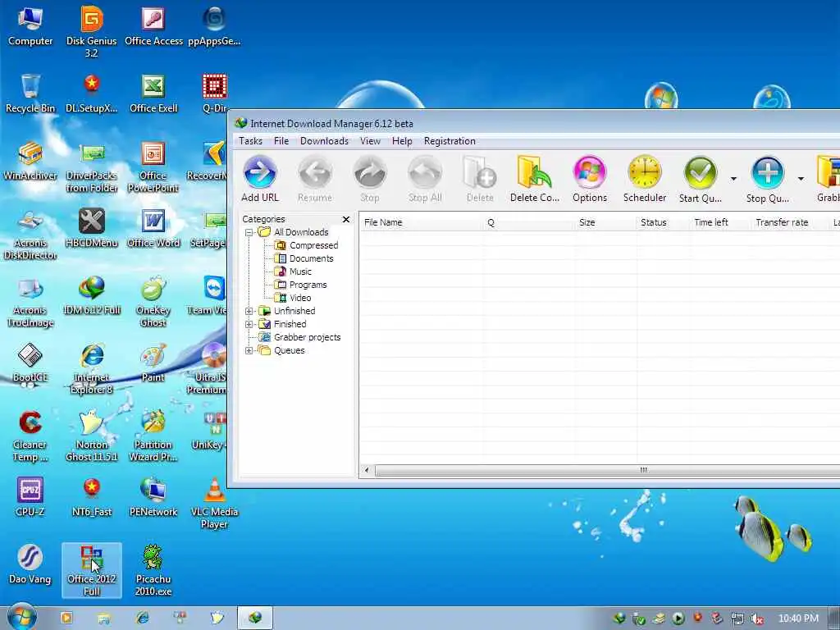Select the Norton Ghost 11.5.1 icon

[x=92, y=436]
